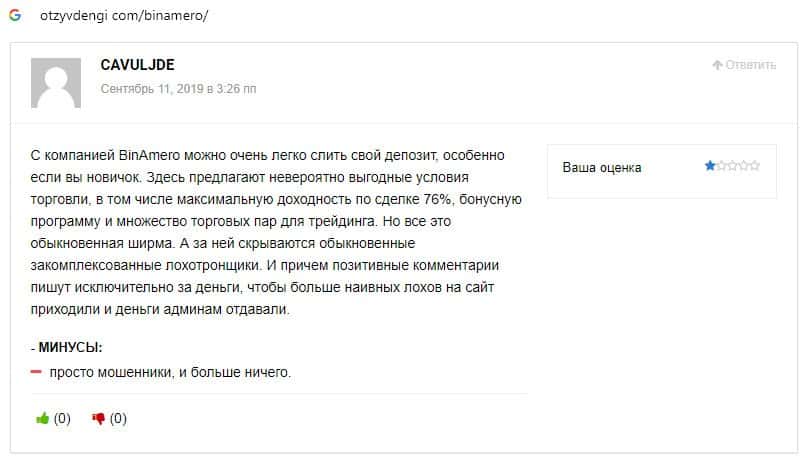The image size is (808, 462).
Task: Click the Google "G" logo icon
Action: click(x=15, y=16)
